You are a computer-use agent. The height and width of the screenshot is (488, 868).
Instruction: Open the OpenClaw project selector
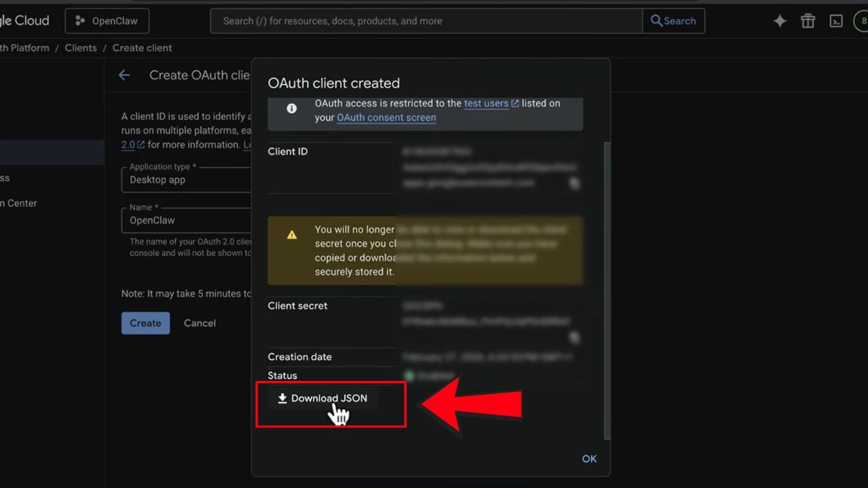click(107, 21)
